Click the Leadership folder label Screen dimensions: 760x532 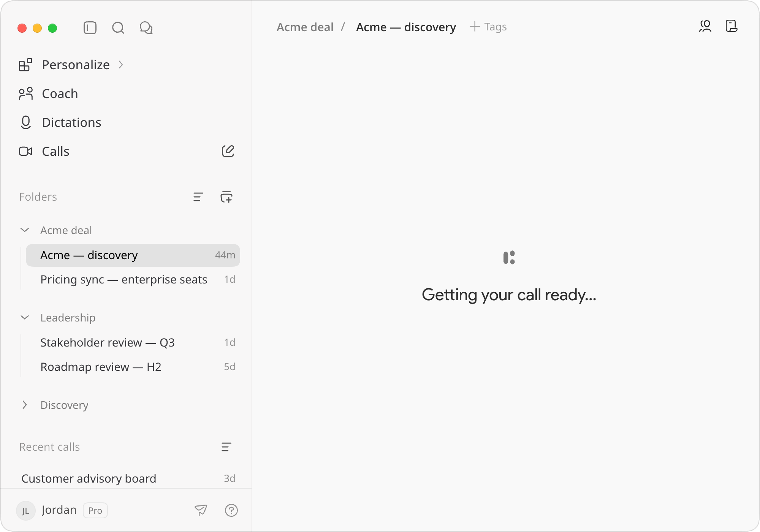(x=68, y=318)
